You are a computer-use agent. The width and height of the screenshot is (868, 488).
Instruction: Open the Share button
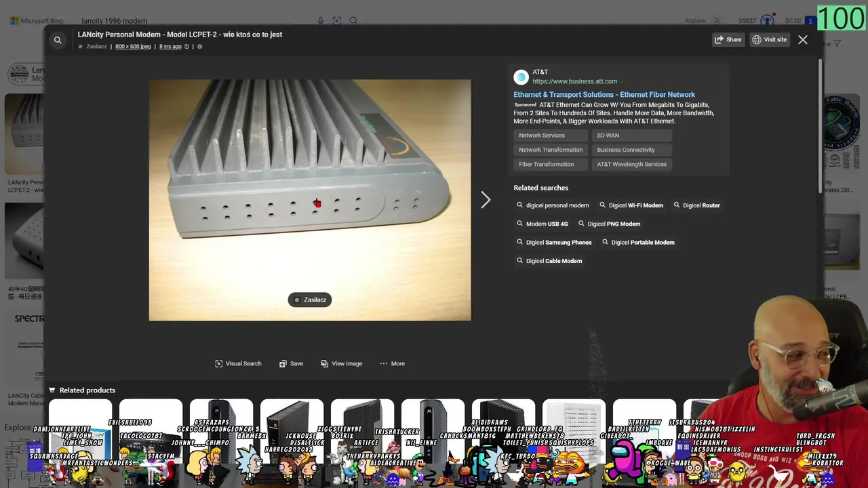(728, 39)
